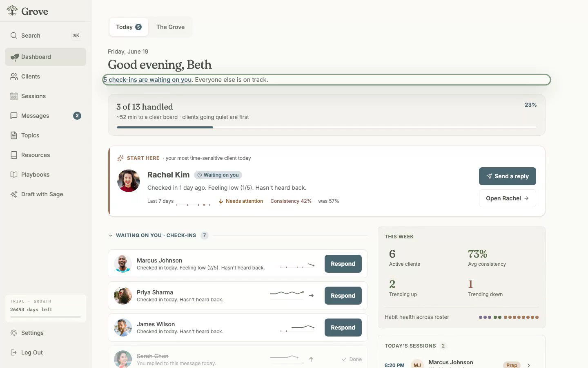Image resolution: width=588 pixels, height=368 pixels.
Task: Click the 73% Avg consistency stat
Action: [487, 258]
